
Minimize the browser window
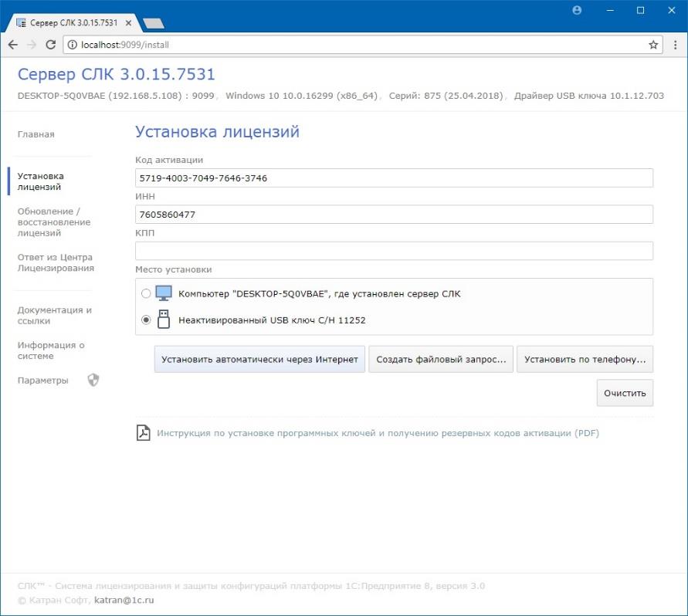click(x=610, y=10)
